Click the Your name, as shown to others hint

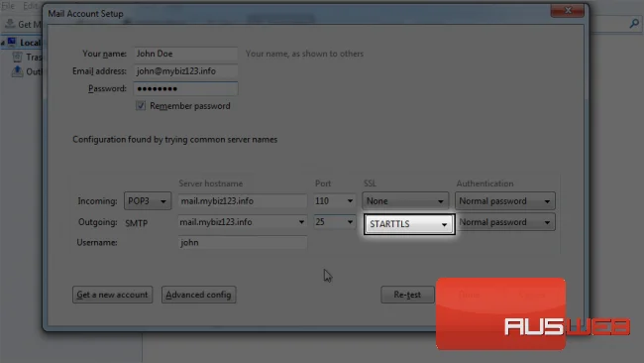pos(304,54)
